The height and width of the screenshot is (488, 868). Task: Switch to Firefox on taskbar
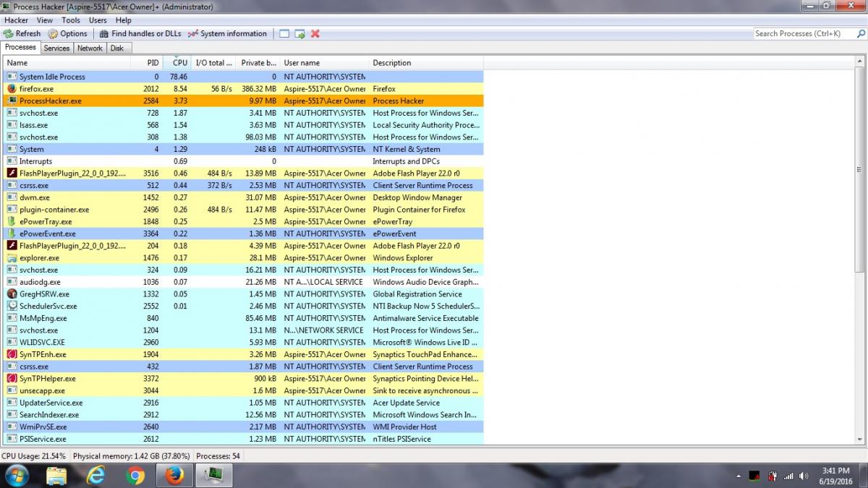[174, 476]
